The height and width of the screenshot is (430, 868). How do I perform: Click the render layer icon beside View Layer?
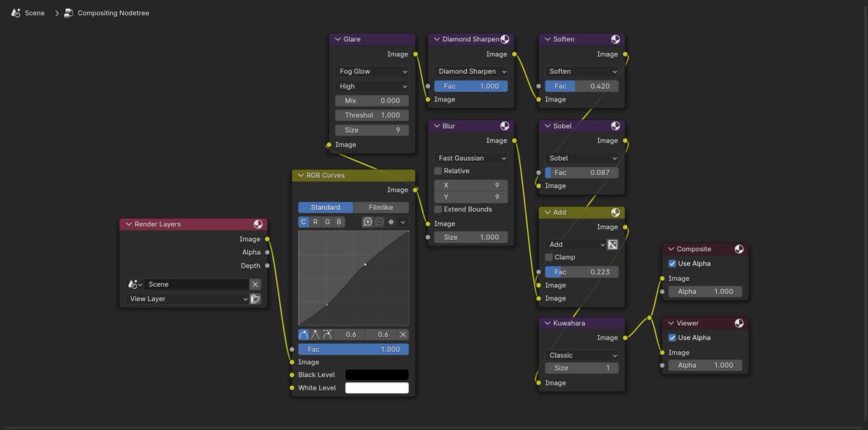click(255, 299)
